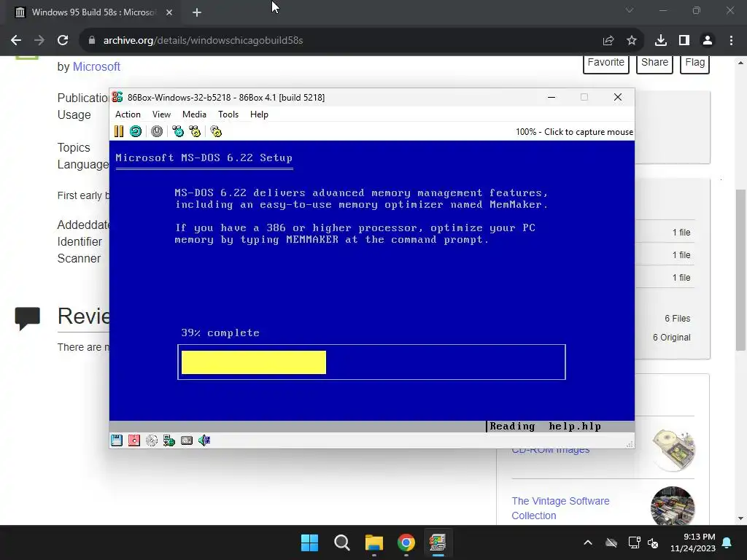Toggle Chrome side panel icon

[684, 41]
